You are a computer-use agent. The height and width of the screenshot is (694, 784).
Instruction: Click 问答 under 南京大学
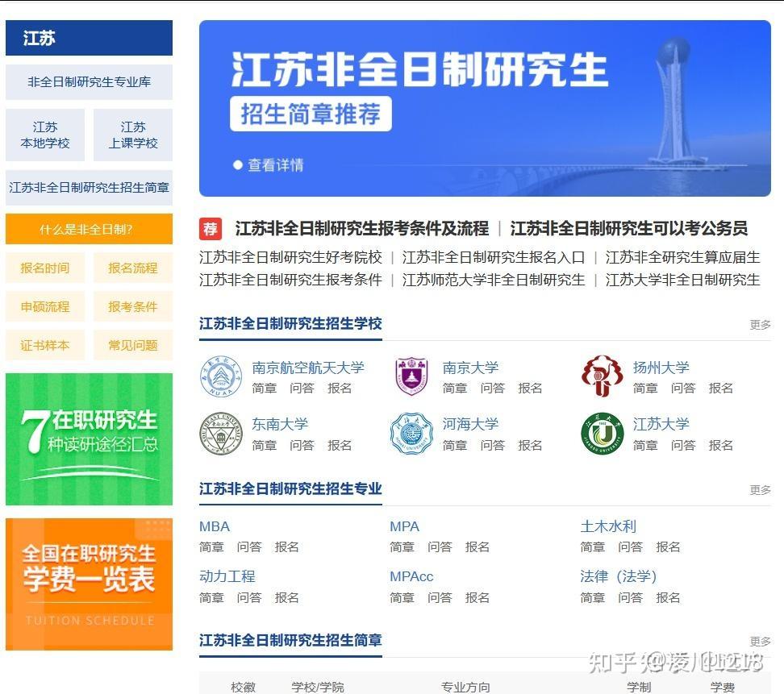coord(493,389)
